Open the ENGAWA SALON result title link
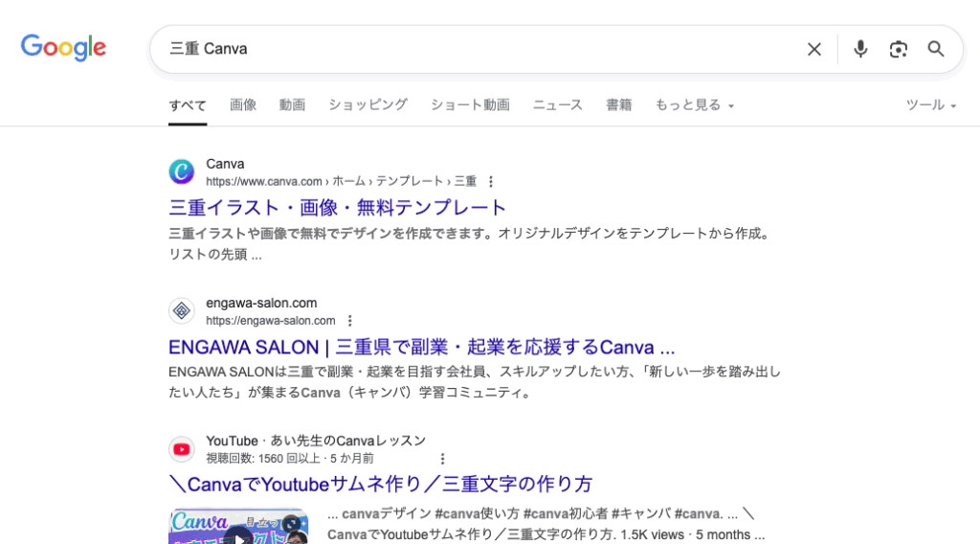This screenshot has width=980, height=544. click(422, 347)
